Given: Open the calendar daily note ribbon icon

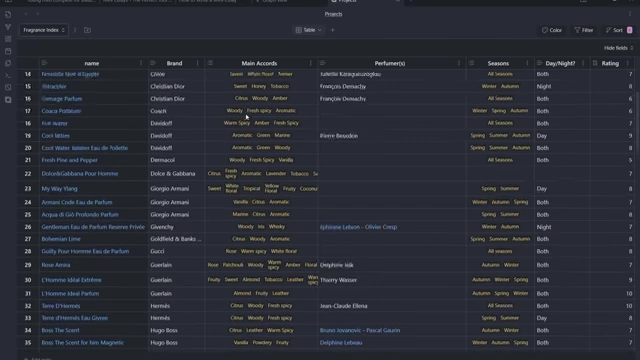Looking at the screenshot, I should point(8,51).
